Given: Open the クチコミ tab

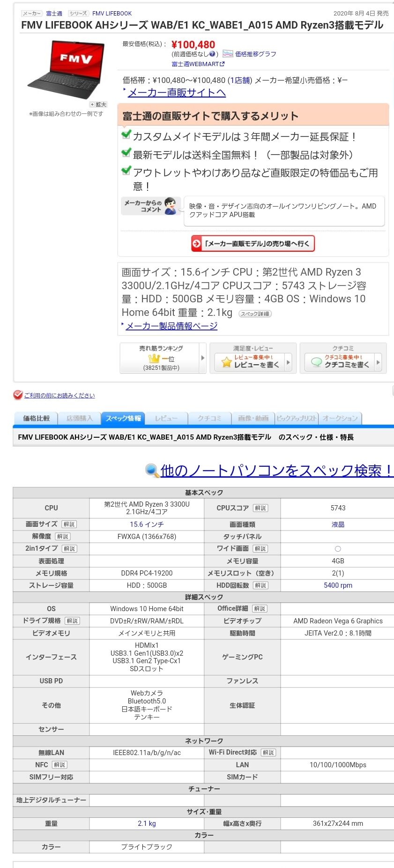Looking at the screenshot, I should [209, 418].
